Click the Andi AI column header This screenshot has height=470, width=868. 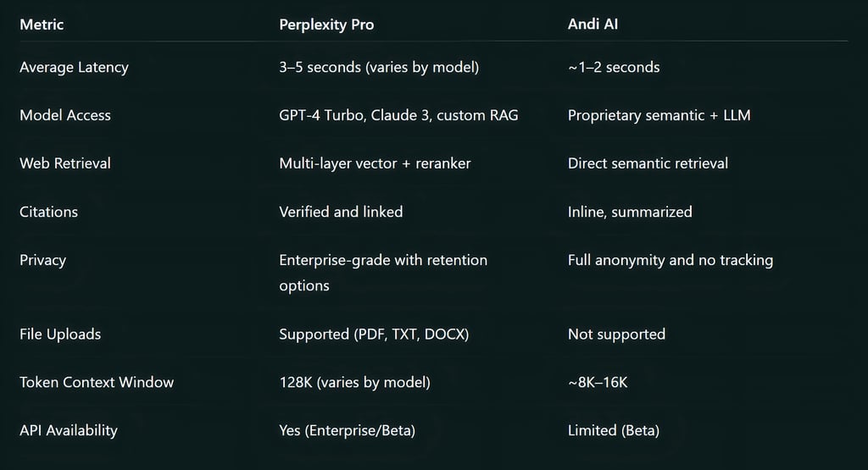tap(592, 25)
